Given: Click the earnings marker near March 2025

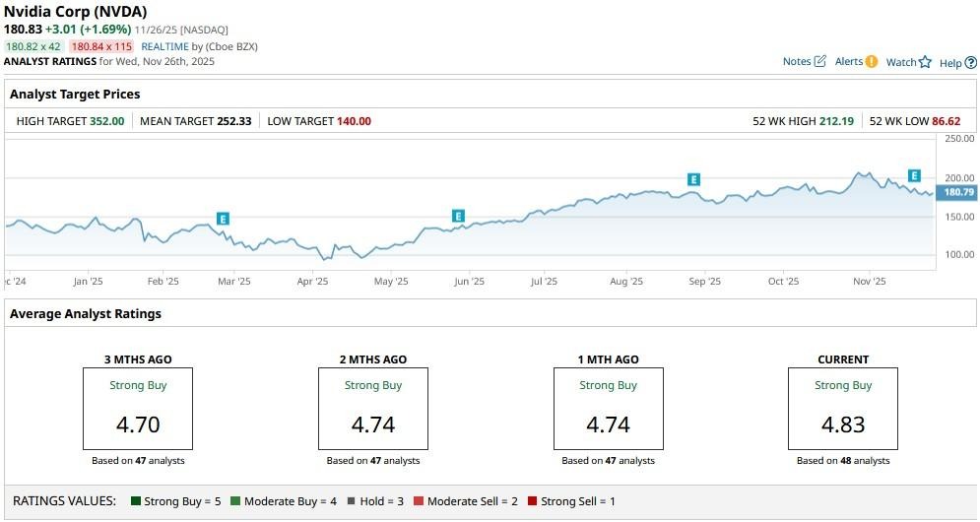Looking at the screenshot, I should tap(223, 219).
